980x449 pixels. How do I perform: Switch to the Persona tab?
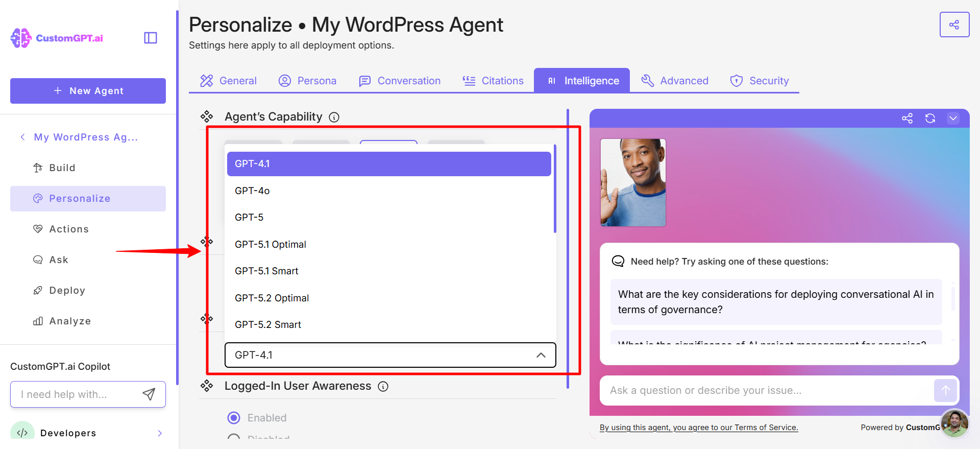coord(307,81)
